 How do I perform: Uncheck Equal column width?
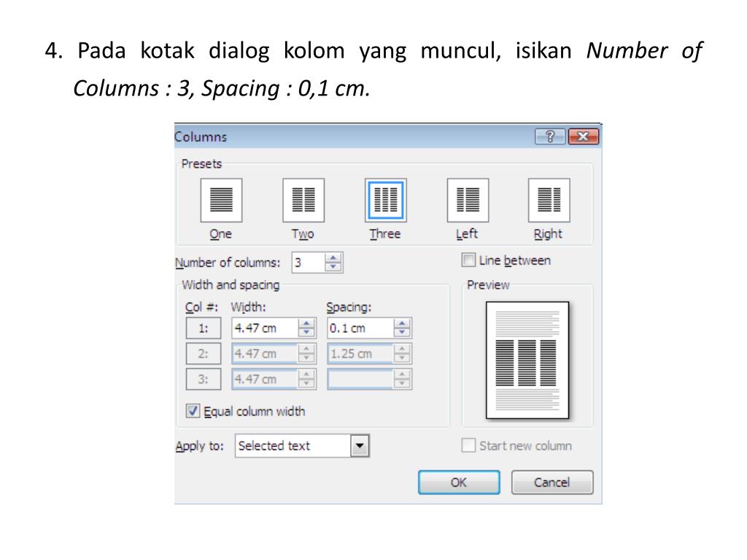coord(193,411)
